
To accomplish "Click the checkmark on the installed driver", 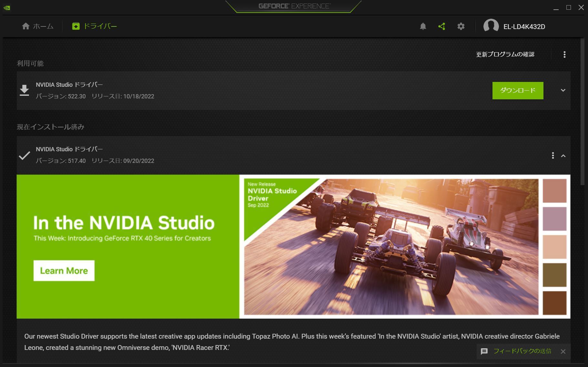I will 24,156.
